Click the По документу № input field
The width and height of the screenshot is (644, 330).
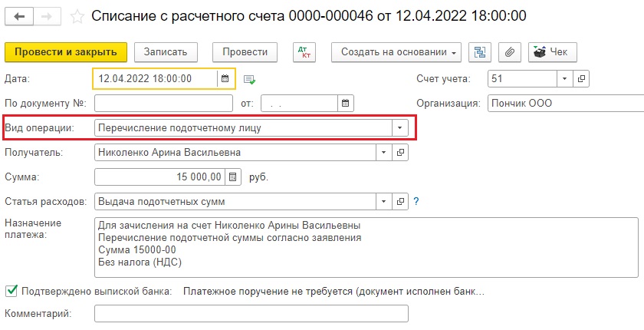pyautogui.click(x=163, y=103)
